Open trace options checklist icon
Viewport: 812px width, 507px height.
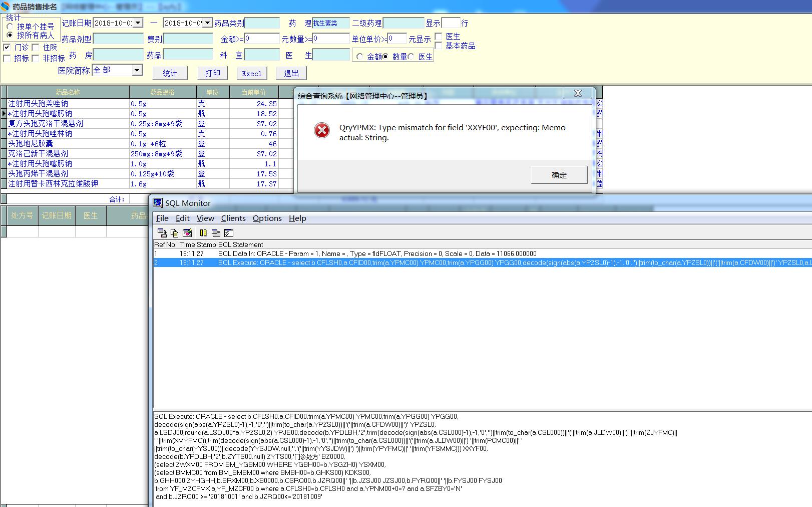[x=229, y=233]
